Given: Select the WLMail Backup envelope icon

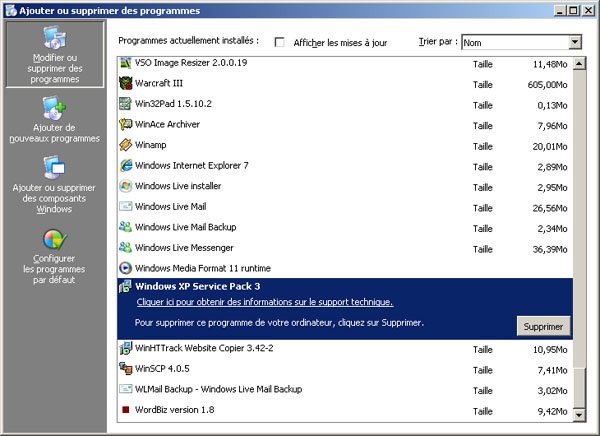Looking at the screenshot, I should [125, 389].
